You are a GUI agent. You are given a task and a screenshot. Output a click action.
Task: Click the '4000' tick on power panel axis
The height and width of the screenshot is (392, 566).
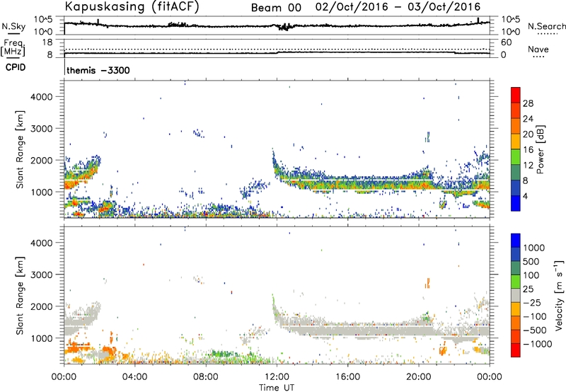42,97
